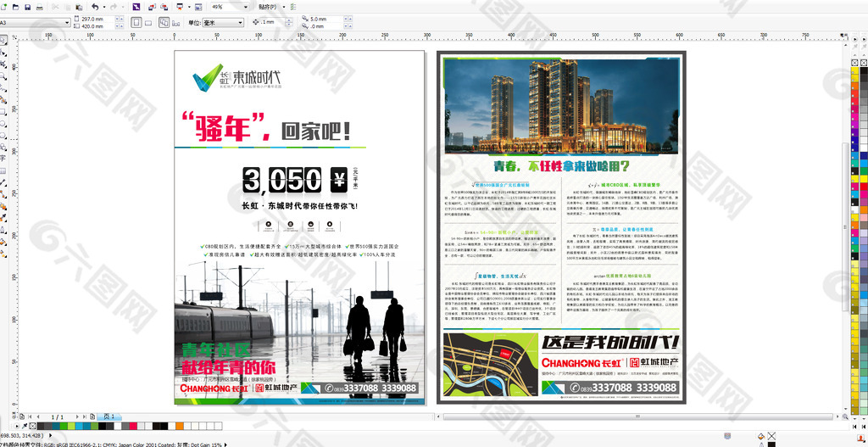Go to first page arrow
Viewport: 868px width, 447px height.
coord(30,416)
